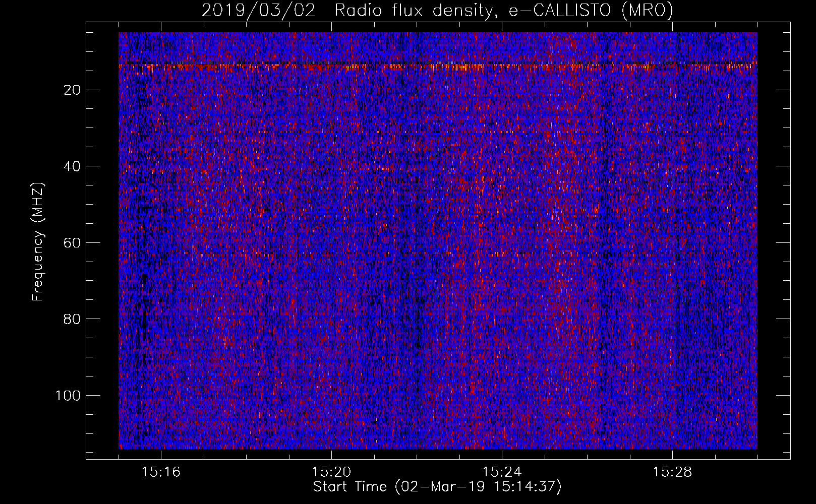Click the 15:16 time tick label
The image size is (816, 504).
click(161, 472)
